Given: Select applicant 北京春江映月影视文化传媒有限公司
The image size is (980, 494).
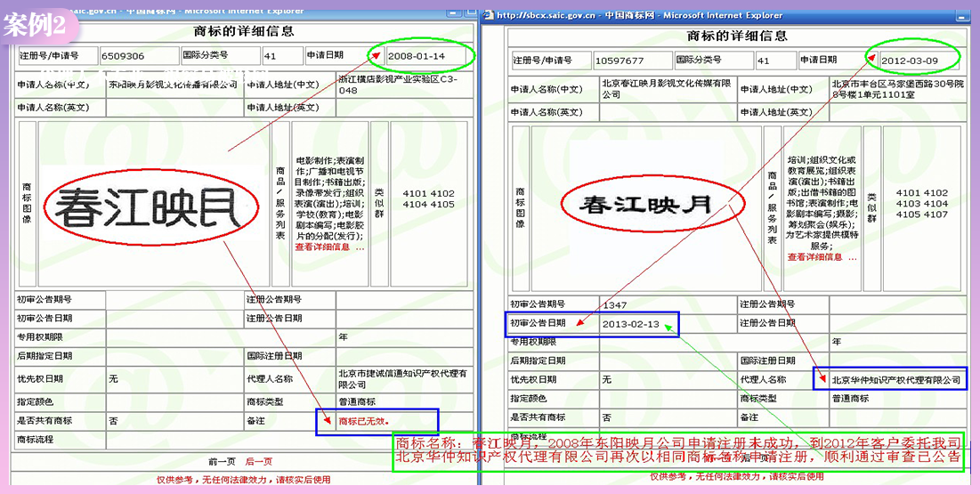Looking at the screenshot, I should coord(667,88).
